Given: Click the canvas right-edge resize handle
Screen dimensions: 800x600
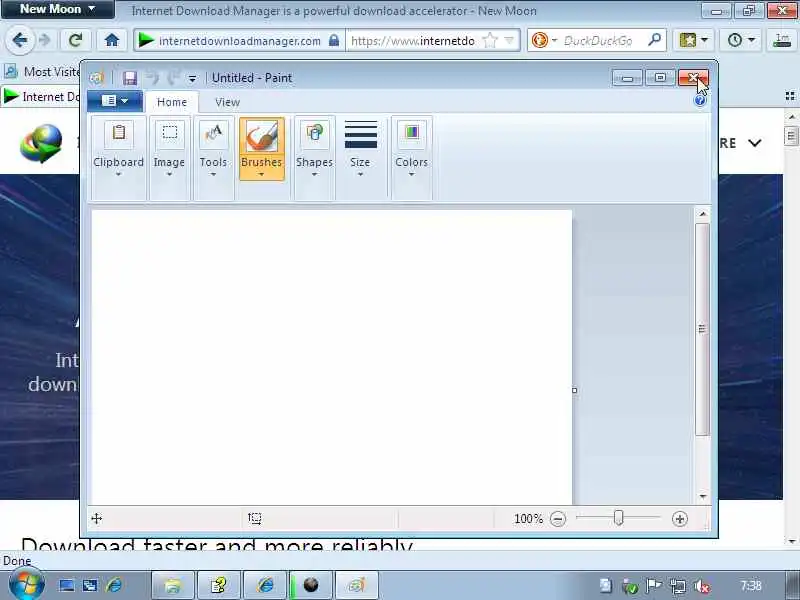Looking at the screenshot, I should (574, 390).
